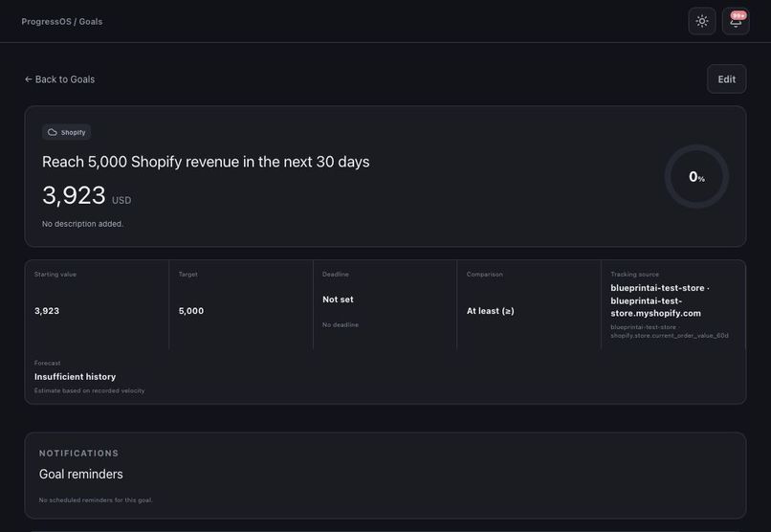Click the 'Goal reminders' heading
771x532 pixels.
(x=81, y=474)
